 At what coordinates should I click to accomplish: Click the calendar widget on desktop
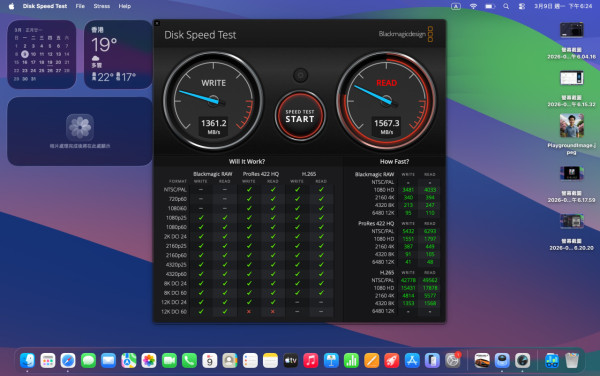(x=42, y=54)
